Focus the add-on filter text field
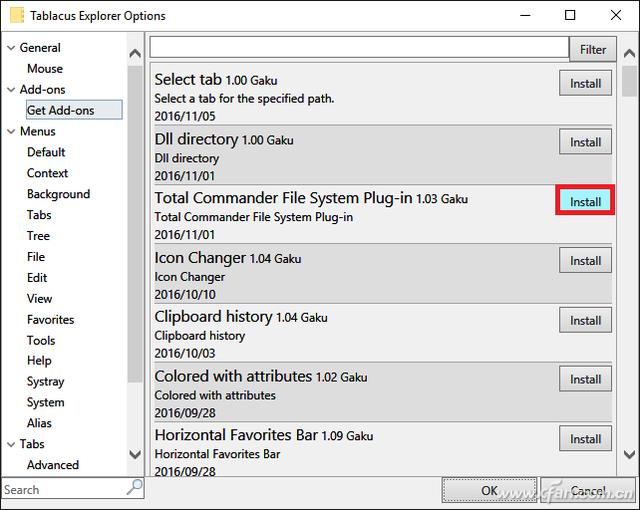The height and width of the screenshot is (510, 640). pos(359,47)
